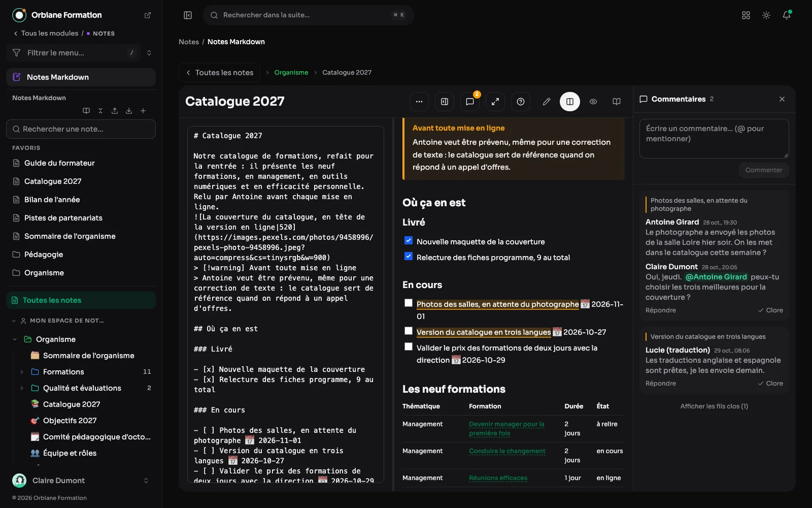Open notifications bell icon
This screenshot has height=508, width=812.
[787, 15]
